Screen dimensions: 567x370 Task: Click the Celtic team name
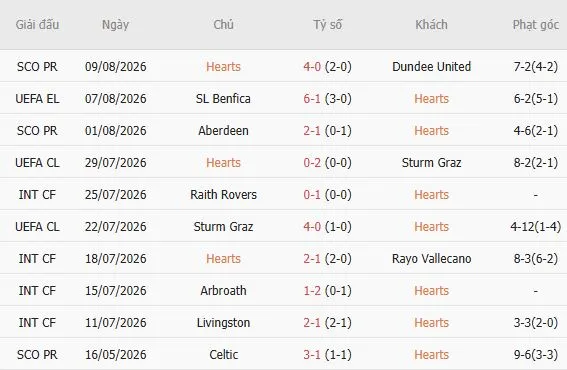coord(223,354)
